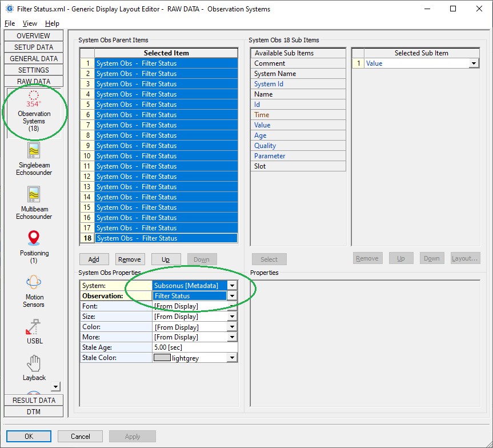493x448 pixels.
Task: Select the Multibeam Echosounder icon
Action: pyautogui.click(x=34, y=195)
